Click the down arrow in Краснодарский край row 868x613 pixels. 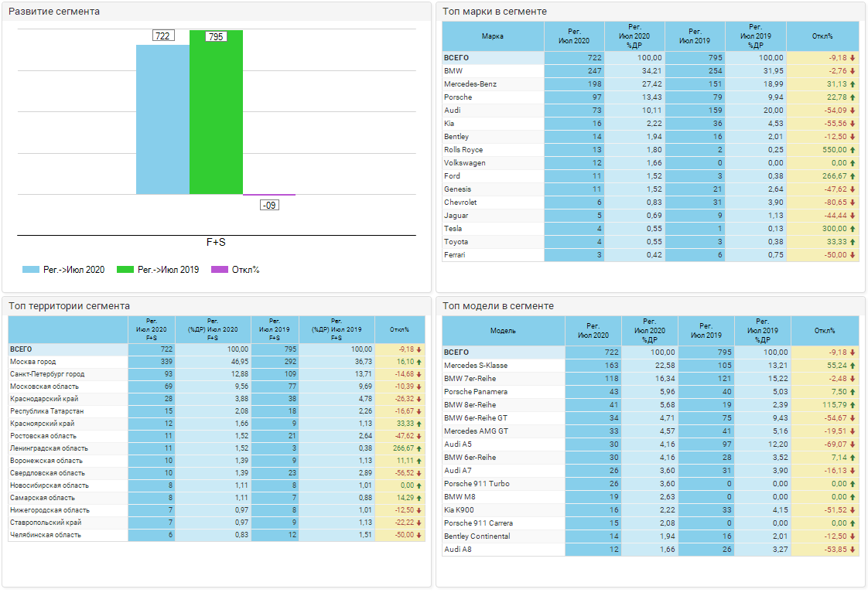[419, 399]
